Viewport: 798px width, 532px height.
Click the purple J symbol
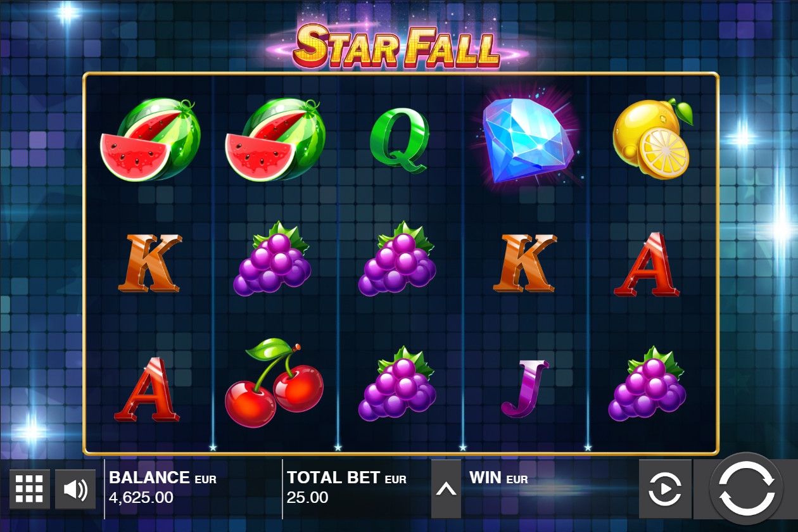(525, 388)
